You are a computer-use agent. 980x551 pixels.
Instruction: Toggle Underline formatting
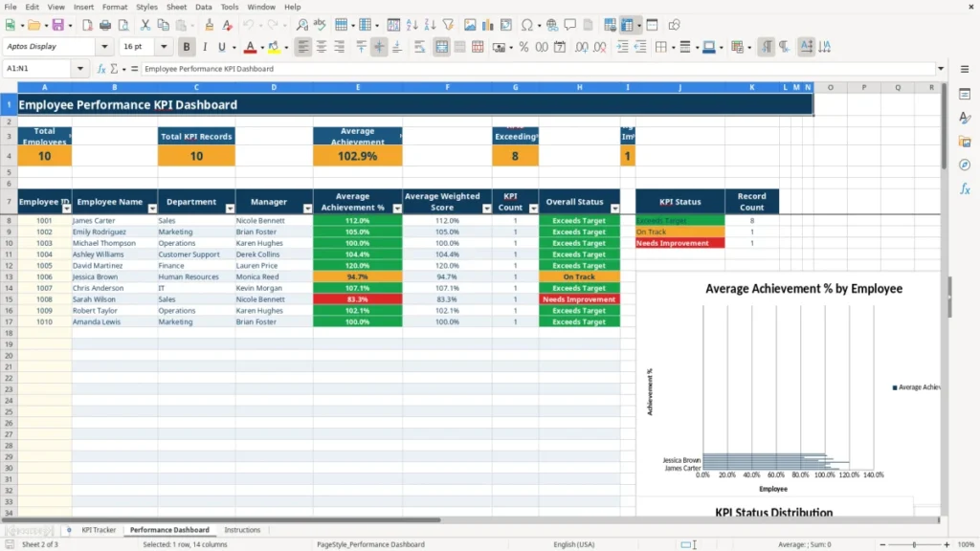coord(222,47)
